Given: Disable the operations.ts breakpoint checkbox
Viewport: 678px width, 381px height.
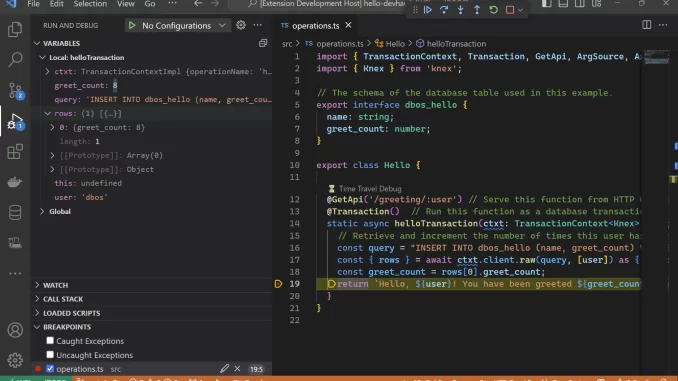Looking at the screenshot, I should click(x=50, y=369).
